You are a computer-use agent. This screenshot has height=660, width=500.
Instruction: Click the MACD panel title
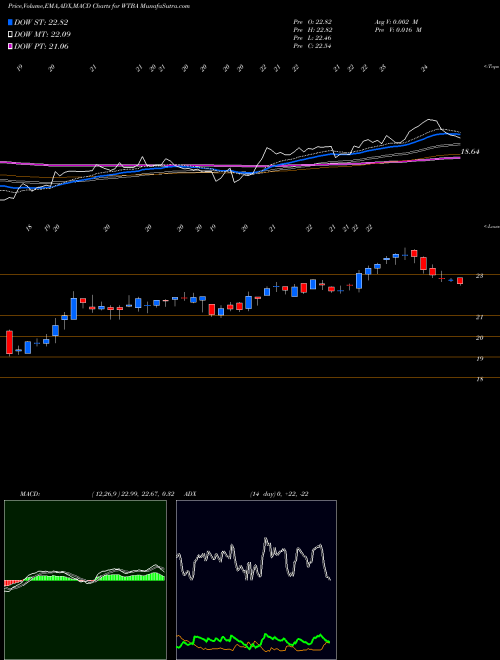30,494
